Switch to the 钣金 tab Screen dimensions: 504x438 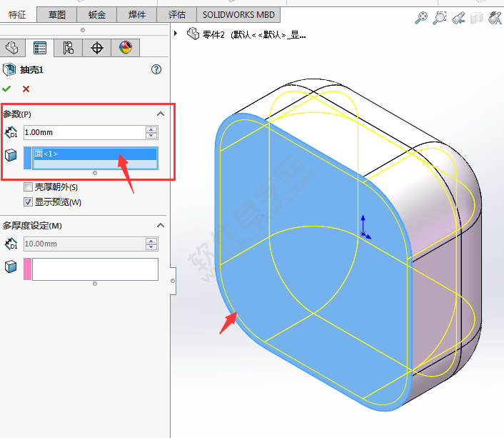click(97, 15)
